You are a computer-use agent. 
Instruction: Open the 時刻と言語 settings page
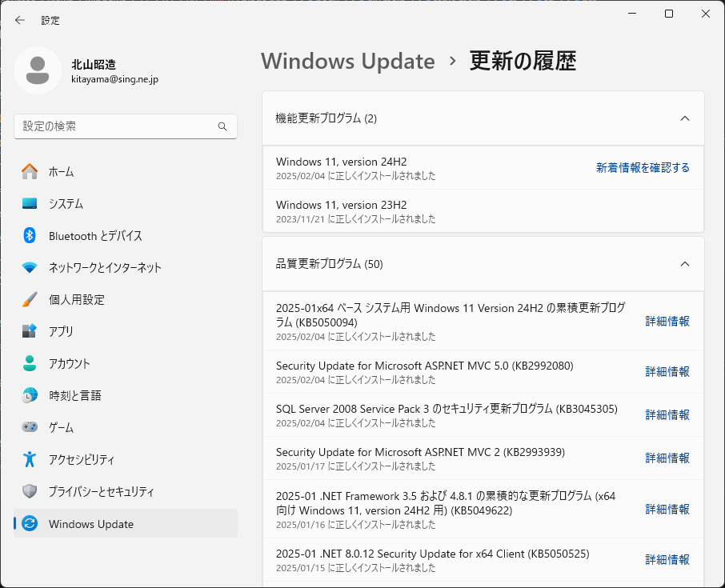coord(74,395)
